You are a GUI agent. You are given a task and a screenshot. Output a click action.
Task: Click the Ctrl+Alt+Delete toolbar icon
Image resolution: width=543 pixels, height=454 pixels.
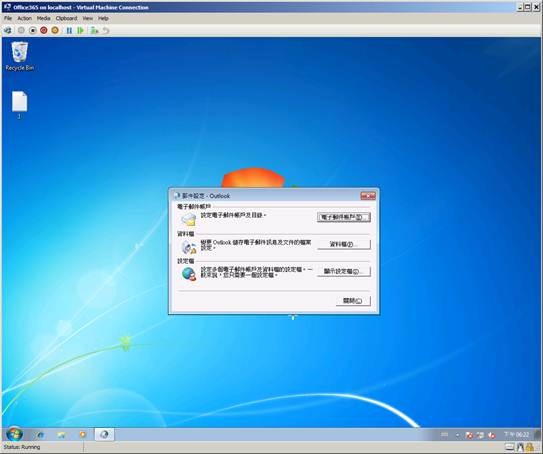[x=8, y=30]
